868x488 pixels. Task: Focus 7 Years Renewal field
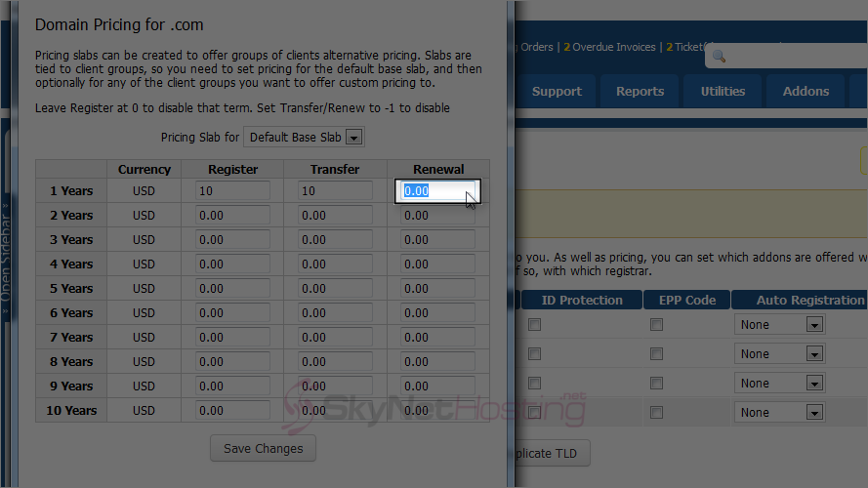tap(437, 337)
